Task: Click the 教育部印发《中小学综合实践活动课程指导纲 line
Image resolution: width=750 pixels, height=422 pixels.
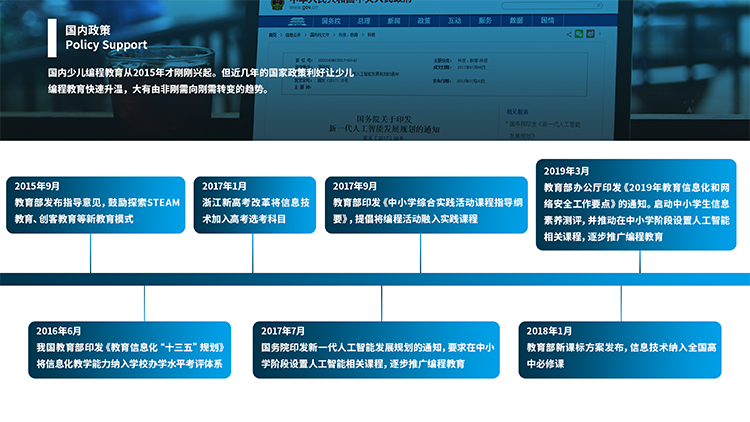Action: [428, 202]
